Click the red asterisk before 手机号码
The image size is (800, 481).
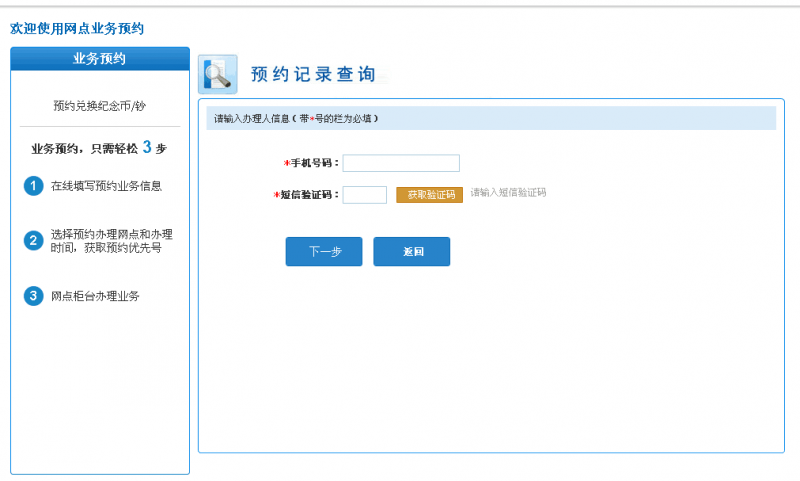[x=286, y=163]
